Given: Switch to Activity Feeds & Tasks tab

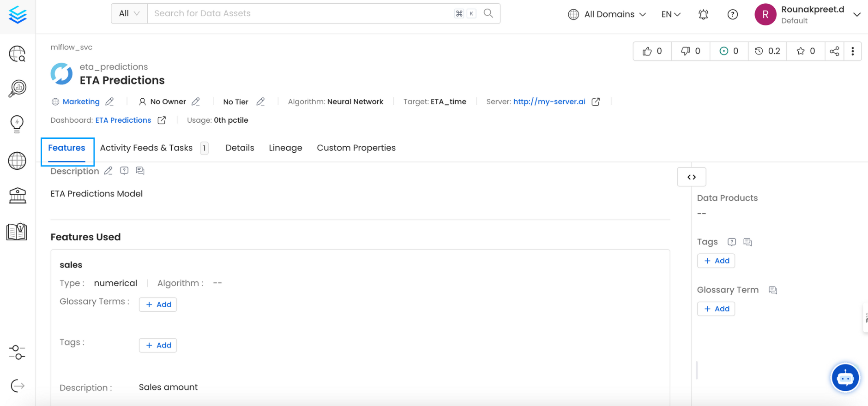Looking at the screenshot, I should coord(154,148).
